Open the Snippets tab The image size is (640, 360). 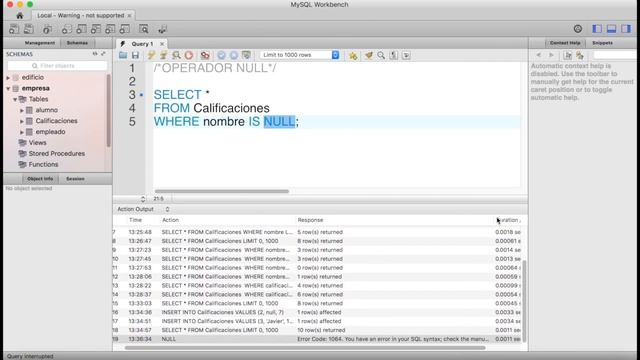click(602, 43)
